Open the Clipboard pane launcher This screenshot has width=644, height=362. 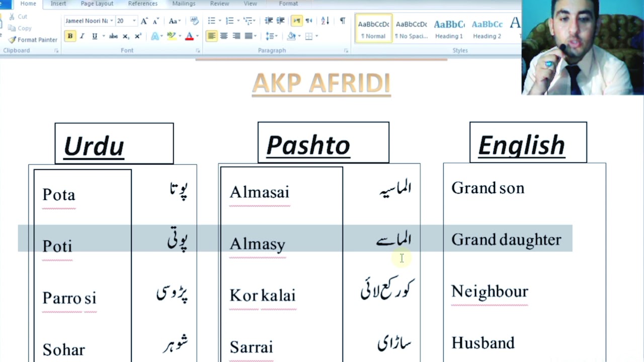pyautogui.click(x=56, y=51)
